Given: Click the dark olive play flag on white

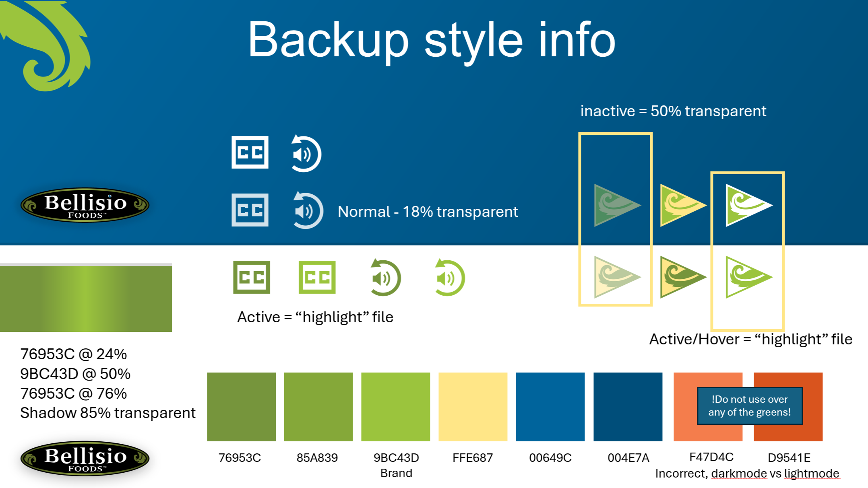Looking at the screenshot, I should (x=683, y=277).
